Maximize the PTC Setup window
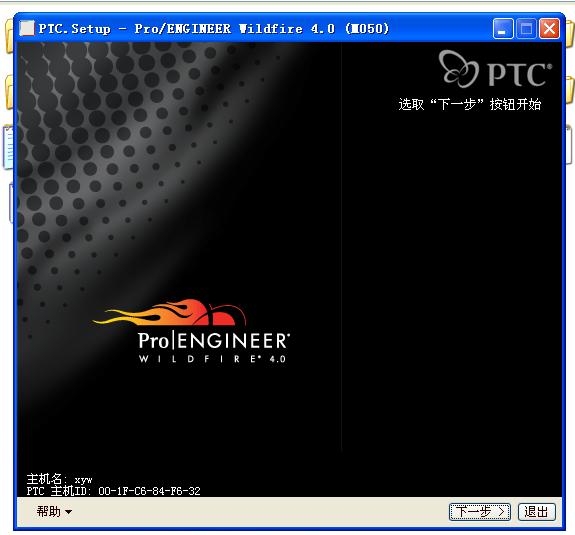This screenshot has height=535, width=575. [526, 29]
